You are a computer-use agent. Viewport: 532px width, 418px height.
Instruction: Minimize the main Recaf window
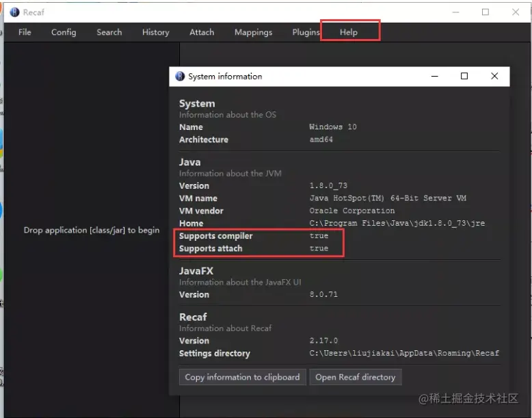coord(455,12)
